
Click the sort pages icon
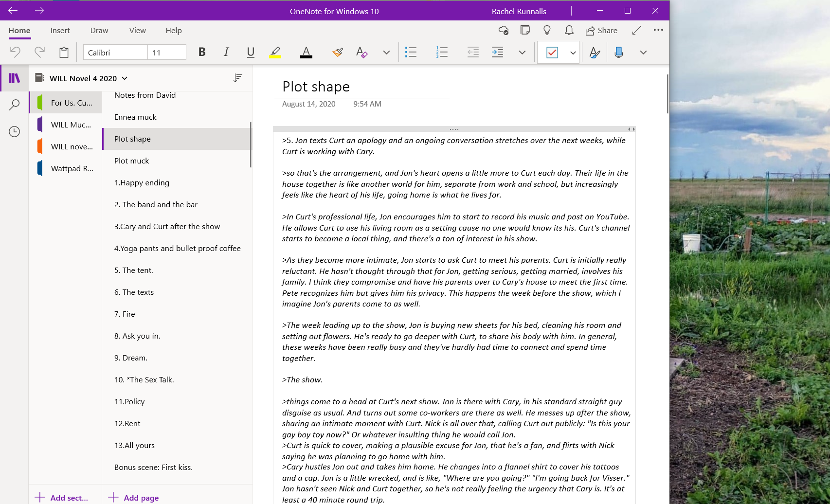(x=238, y=78)
